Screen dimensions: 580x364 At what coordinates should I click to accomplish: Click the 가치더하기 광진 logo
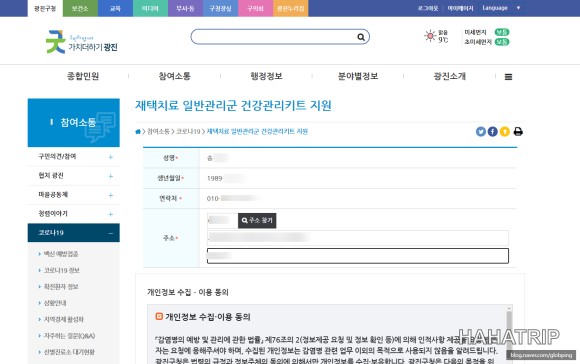click(x=82, y=42)
